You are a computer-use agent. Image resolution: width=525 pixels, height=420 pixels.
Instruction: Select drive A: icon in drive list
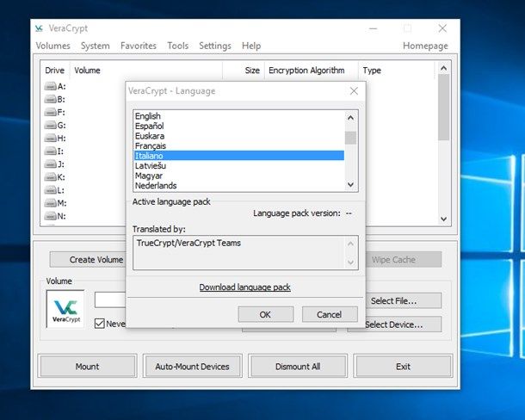[x=50, y=86]
